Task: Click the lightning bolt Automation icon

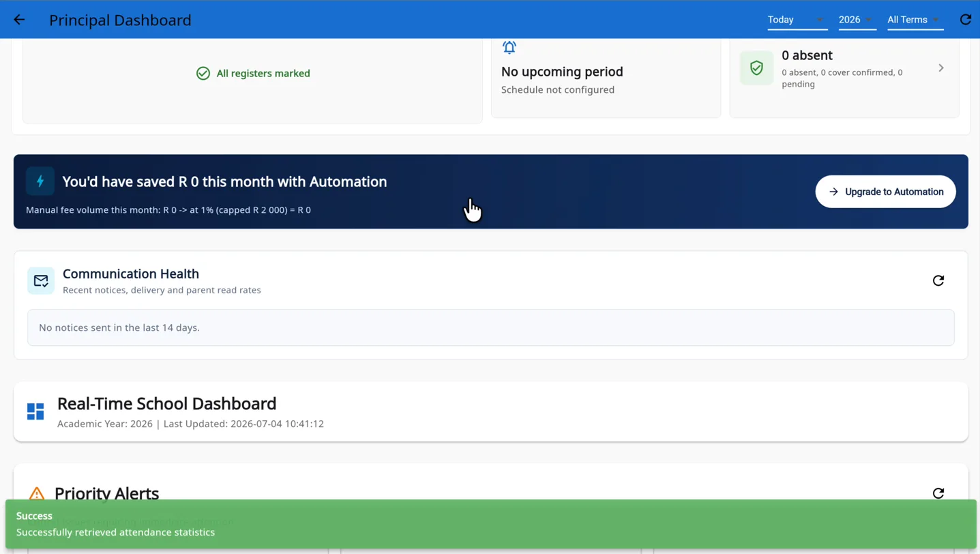Action: [x=40, y=181]
